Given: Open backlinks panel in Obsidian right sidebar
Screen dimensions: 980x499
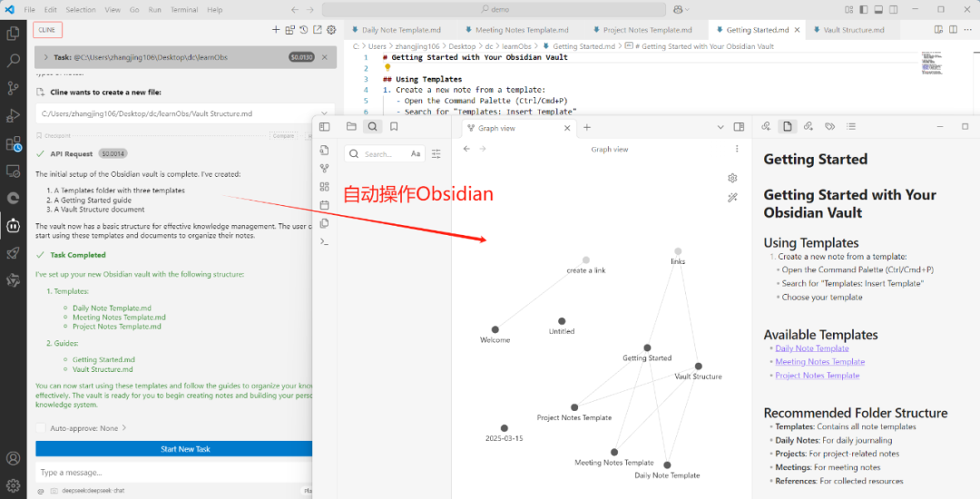Looking at the screenshot, I should point(766,126).
